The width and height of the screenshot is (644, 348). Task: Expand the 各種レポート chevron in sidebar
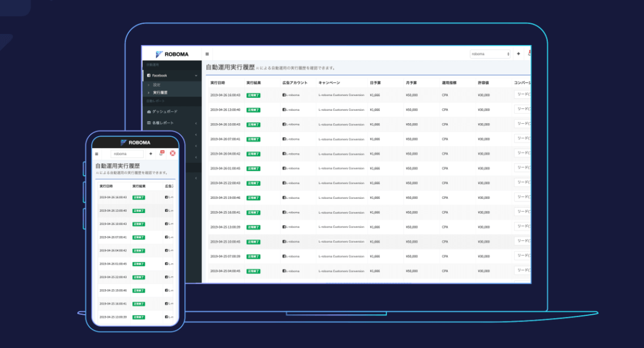pyautogui.click(x=196, y=123)
